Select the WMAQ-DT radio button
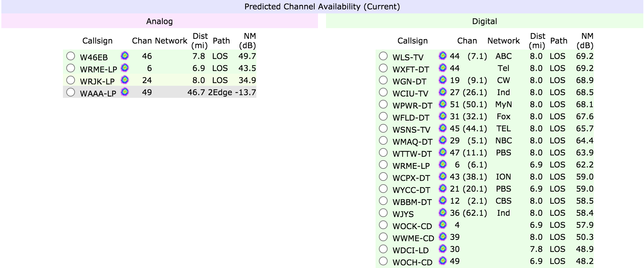Screen dimensions: 644x268 [x=383, y=140]
